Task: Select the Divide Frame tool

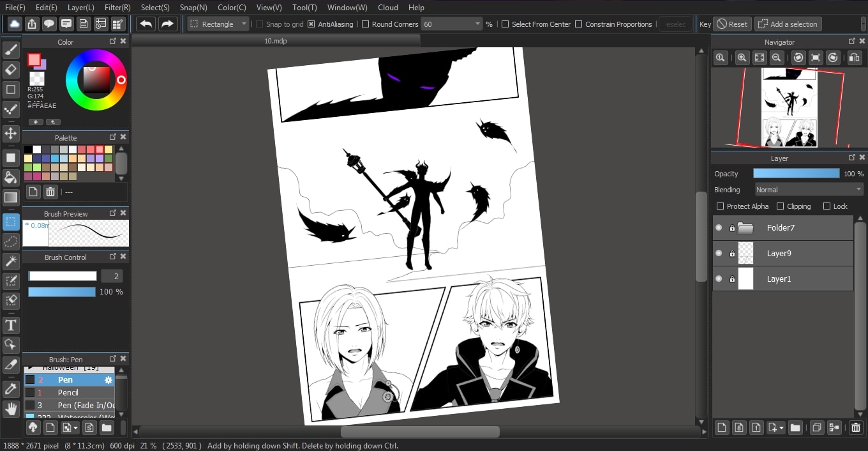Action: [11, 365]
